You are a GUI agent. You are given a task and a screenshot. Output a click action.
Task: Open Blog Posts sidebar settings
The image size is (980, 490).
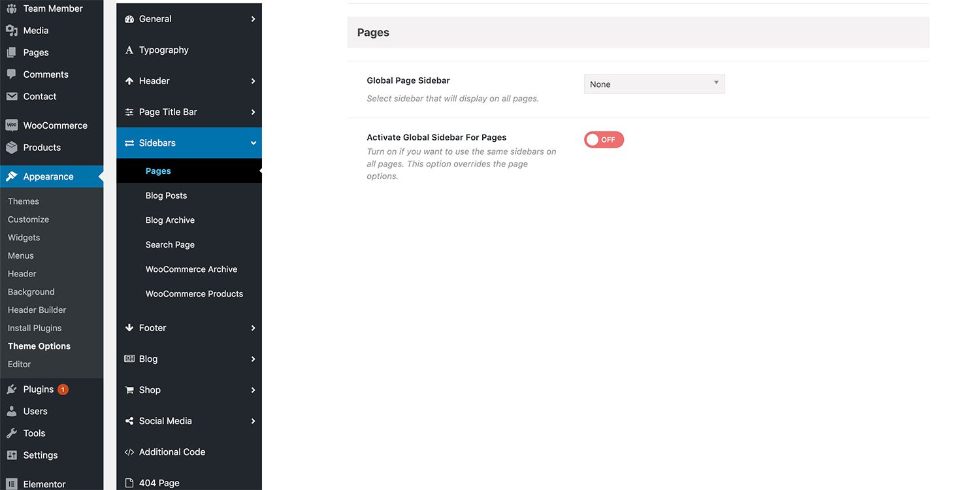166,196
